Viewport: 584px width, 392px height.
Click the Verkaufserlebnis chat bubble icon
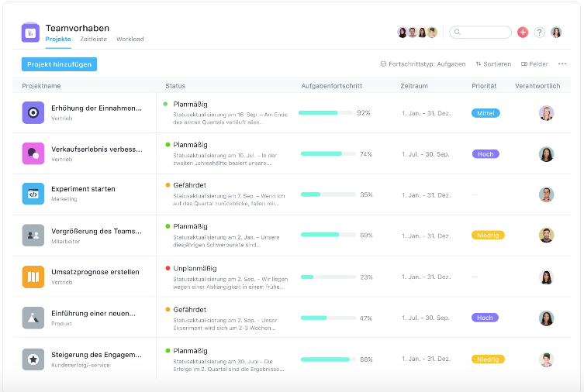click(x=33, y=153)
